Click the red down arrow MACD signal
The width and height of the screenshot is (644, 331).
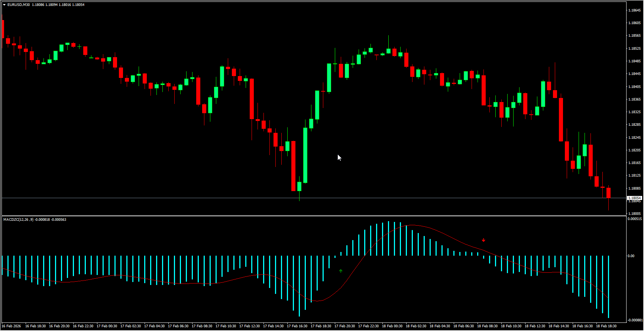(x=483, y=240)
